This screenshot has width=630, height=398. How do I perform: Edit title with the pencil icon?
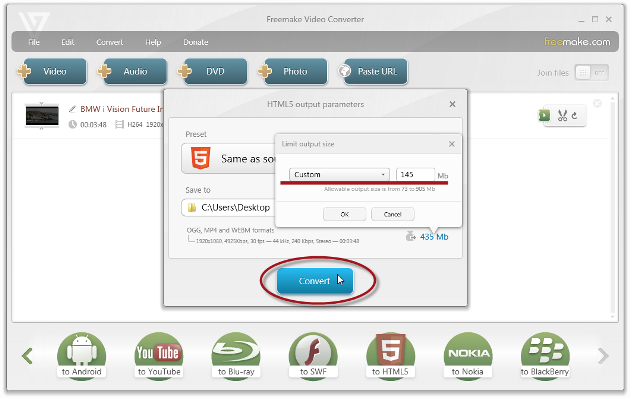pyautogui.click(x=72, y=109)
